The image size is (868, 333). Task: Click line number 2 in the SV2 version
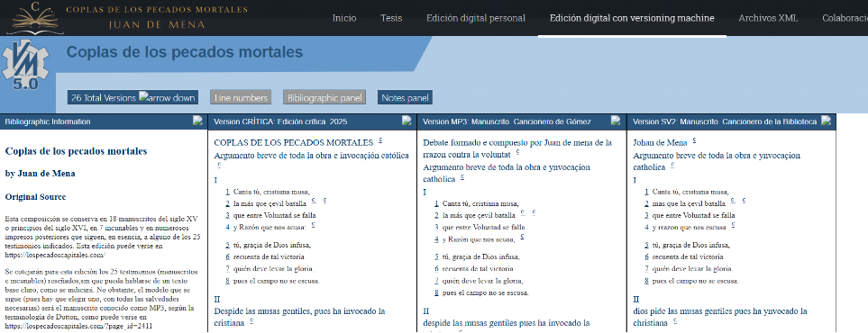click(x=646, y=203)
